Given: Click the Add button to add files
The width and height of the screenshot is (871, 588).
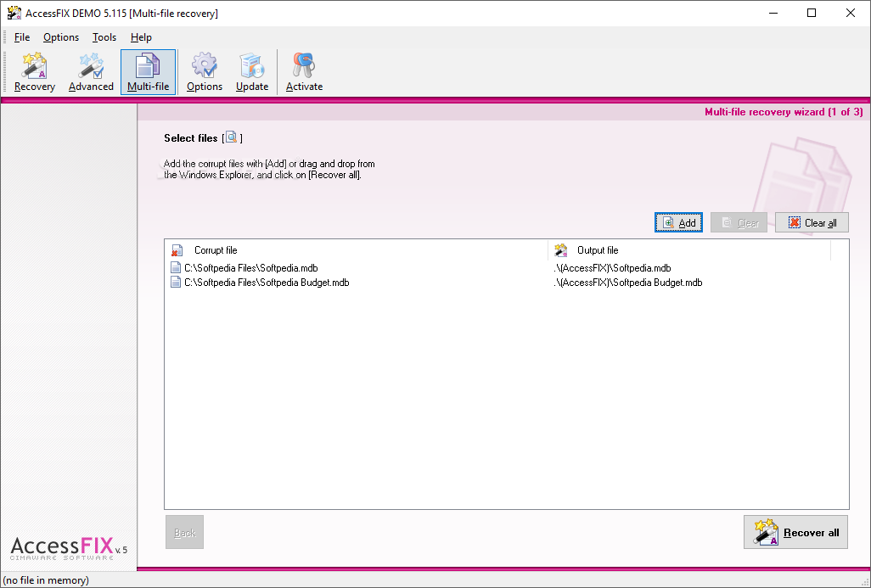Looking at the screenshot, I should 678,222.
